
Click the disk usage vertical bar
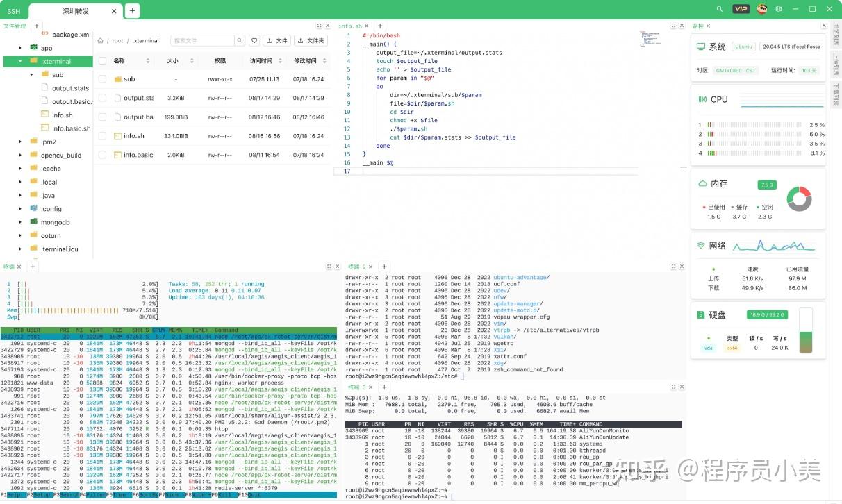(806, 330)
